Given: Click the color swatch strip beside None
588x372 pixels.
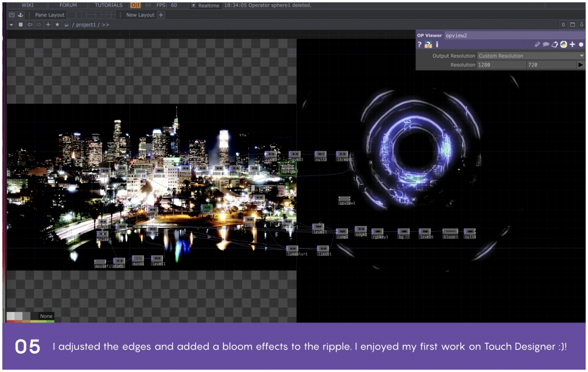Looking at the screenshot, I should click(21, 316).
